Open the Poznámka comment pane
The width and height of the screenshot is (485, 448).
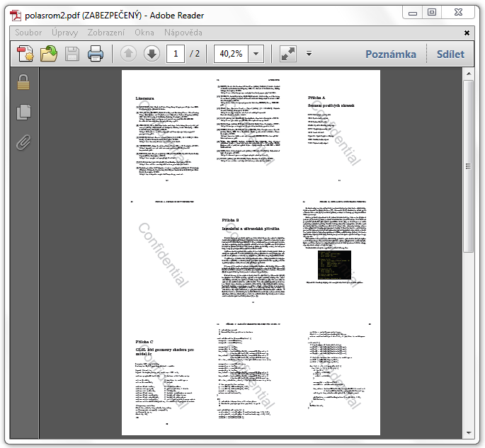point(391,54)
